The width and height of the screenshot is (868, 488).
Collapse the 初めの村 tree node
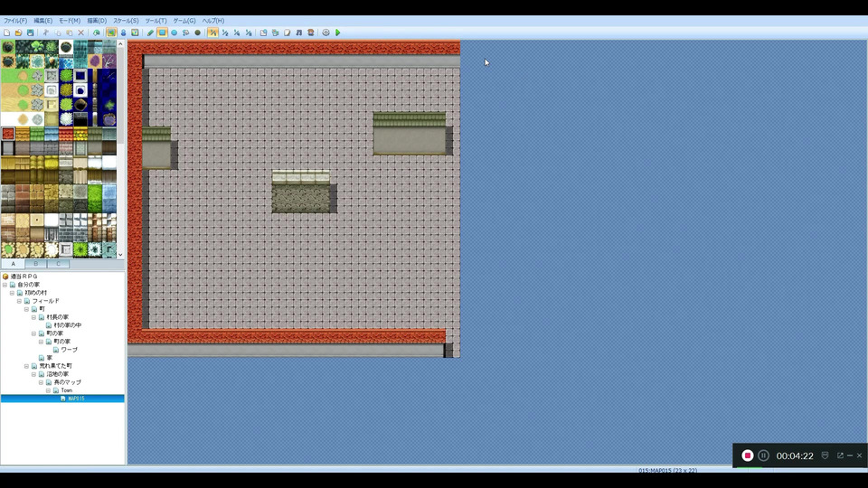pyautogui.click(x=12, y=293)
